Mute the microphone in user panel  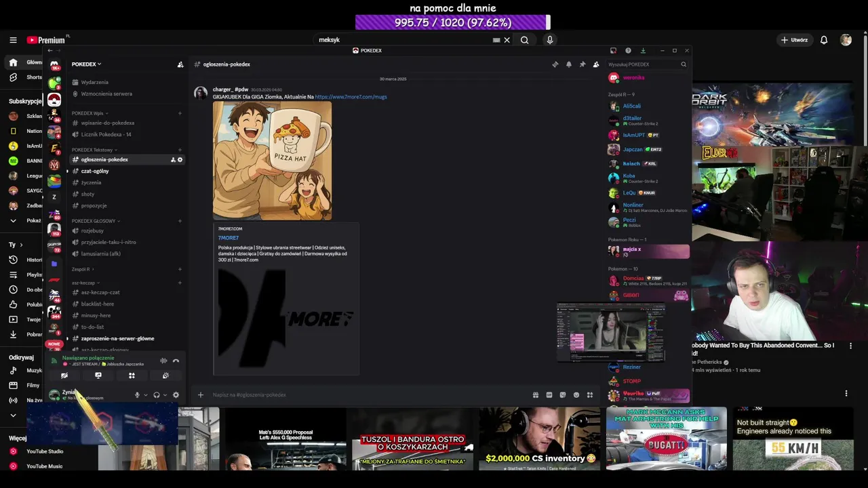137,395
